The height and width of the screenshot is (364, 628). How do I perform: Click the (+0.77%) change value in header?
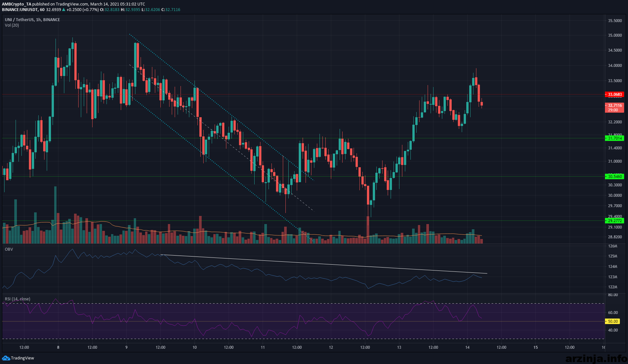click(91, 10)
